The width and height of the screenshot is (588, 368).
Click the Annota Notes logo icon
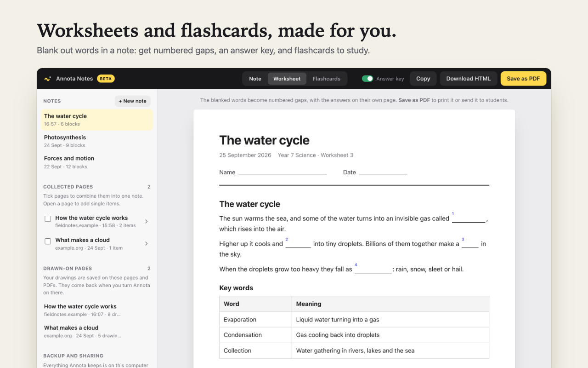47,79
